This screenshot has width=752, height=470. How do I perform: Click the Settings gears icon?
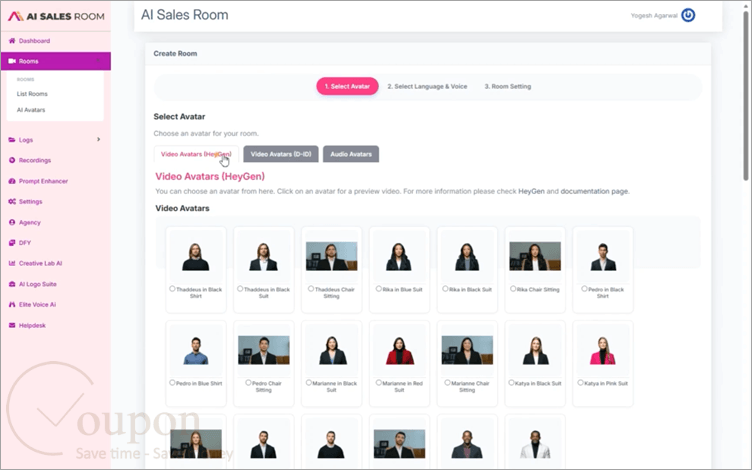coord(12,201)
